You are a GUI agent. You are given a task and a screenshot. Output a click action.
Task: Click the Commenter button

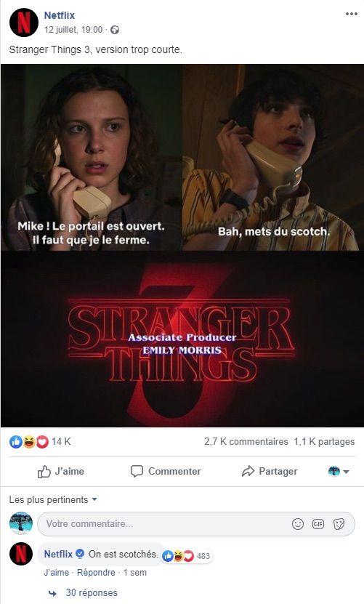[166, 472]
